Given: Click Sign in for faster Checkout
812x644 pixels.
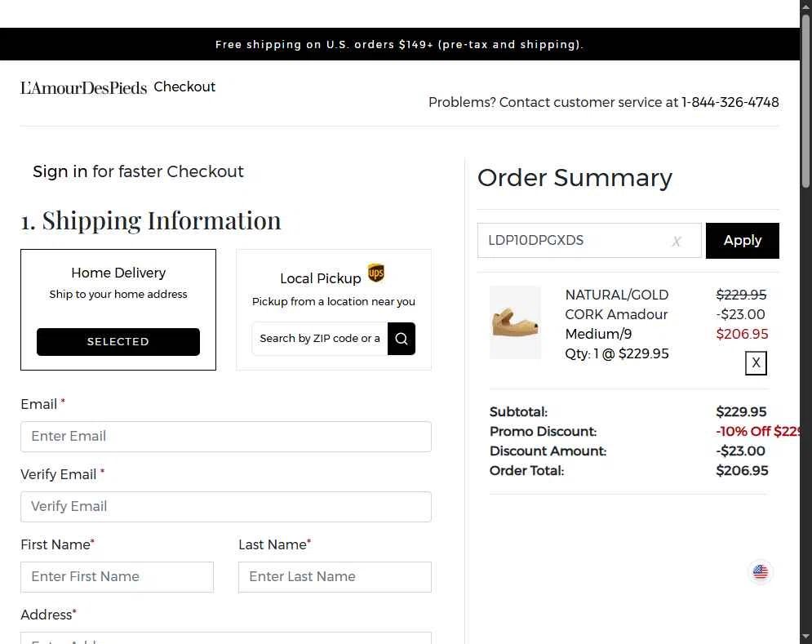Looking at the screenshot, I should click(138, 171).
